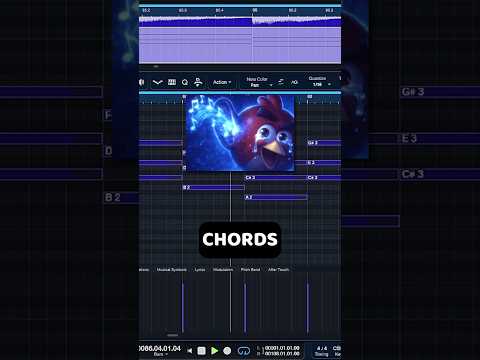Select the A 2 note in piano roll
Viewport: 480px width, 360px height.
[276, 197]
